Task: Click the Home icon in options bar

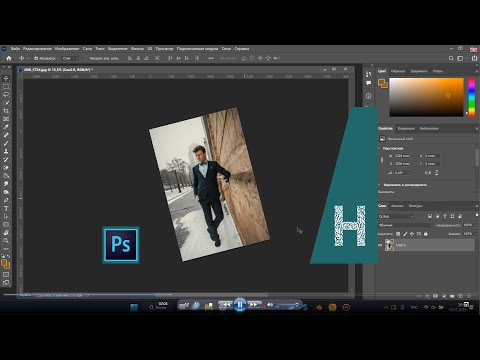Action: pos(9,58)
